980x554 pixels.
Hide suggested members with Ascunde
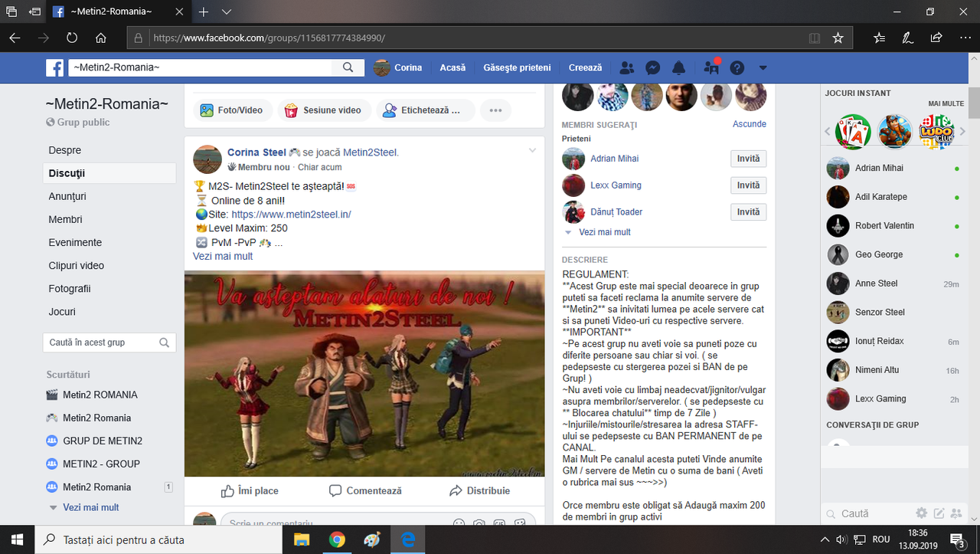[x=750, y=124]
